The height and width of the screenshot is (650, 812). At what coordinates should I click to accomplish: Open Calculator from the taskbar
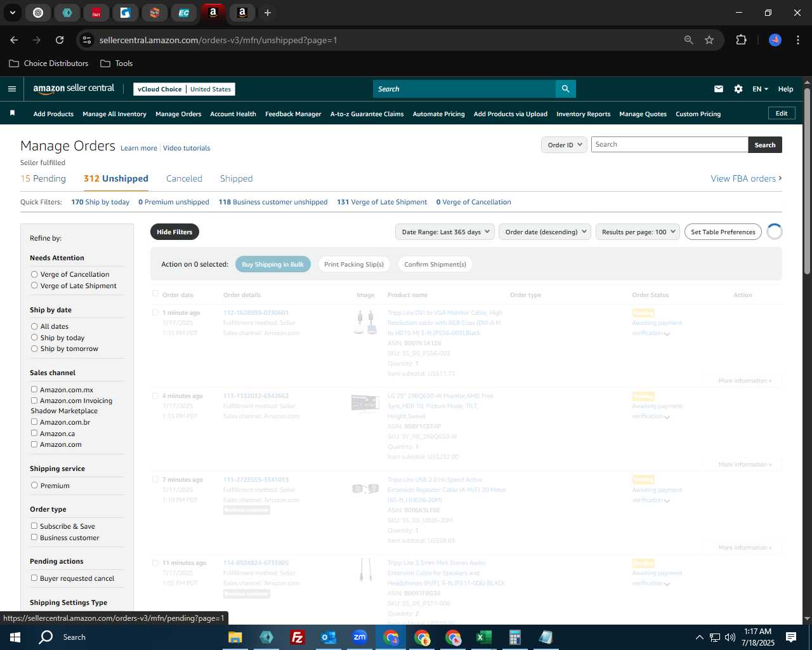514,637
